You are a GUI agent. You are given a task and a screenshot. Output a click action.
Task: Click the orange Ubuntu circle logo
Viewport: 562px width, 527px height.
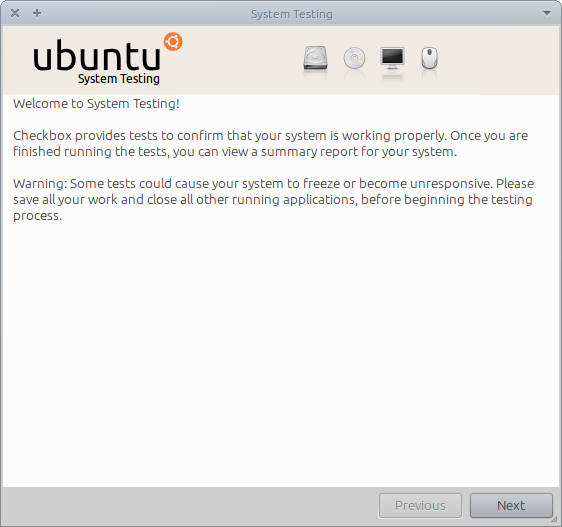[173, 42]
